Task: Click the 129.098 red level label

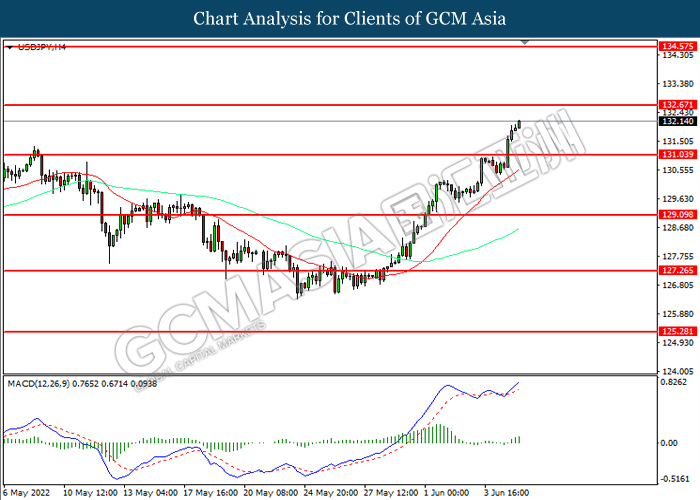Action: point(677,215)
